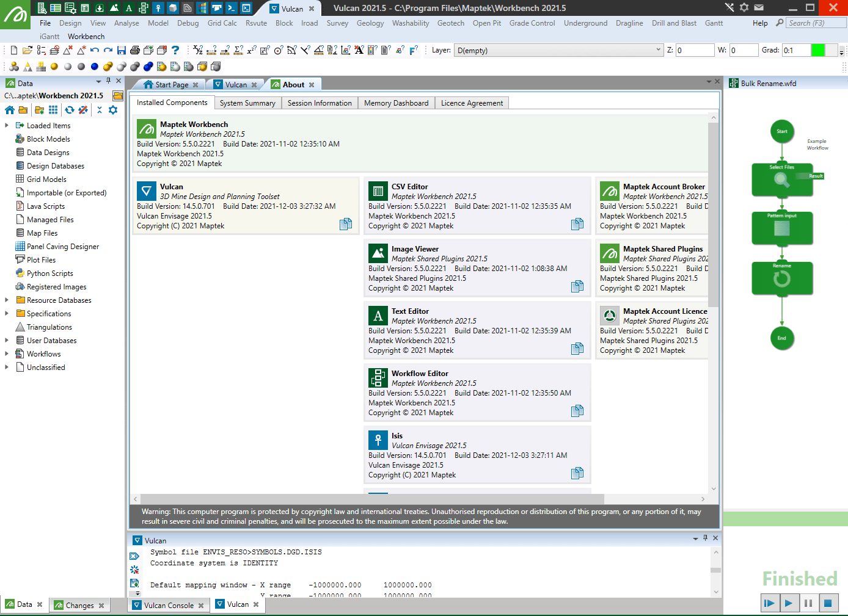Switch to the Start Page tab
The image size is (848, 616).
click(x=172, y=85)
